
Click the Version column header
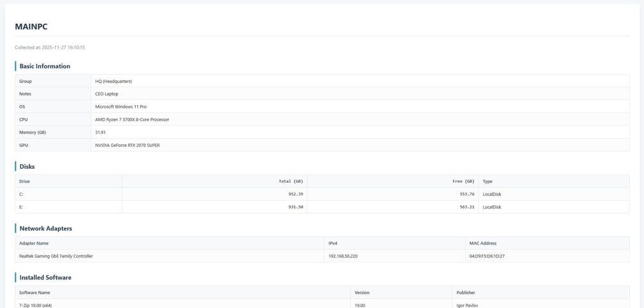401,293
